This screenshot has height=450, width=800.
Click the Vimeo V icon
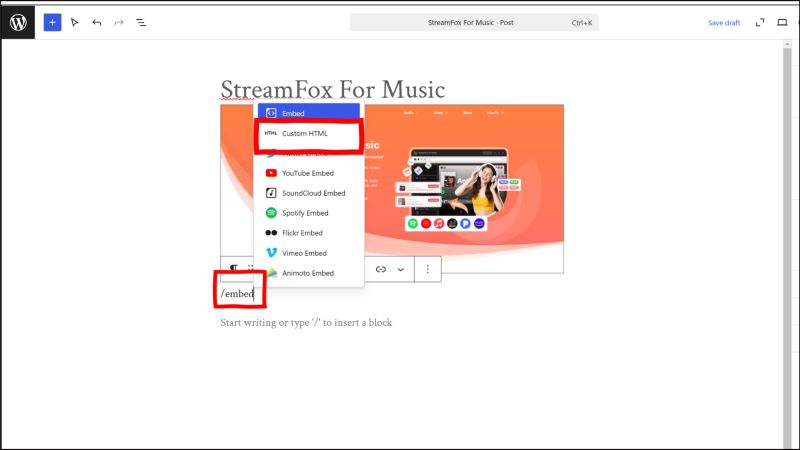tap(271, 253)
